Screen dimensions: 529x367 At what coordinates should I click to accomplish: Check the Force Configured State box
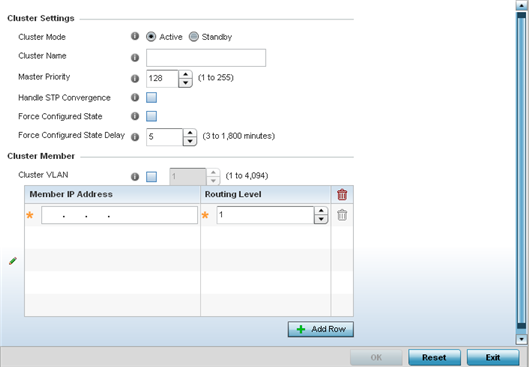pyautogui.click(x=151, y=116)
